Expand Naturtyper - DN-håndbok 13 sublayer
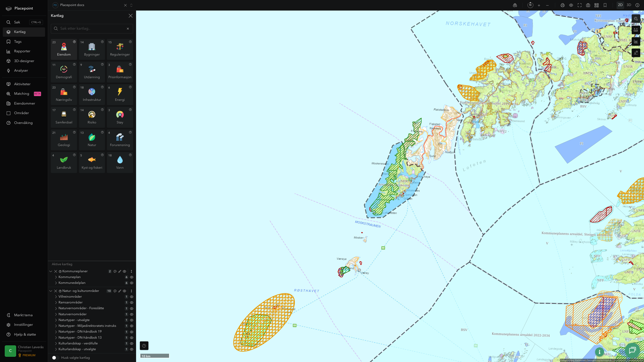 (56, 338)
